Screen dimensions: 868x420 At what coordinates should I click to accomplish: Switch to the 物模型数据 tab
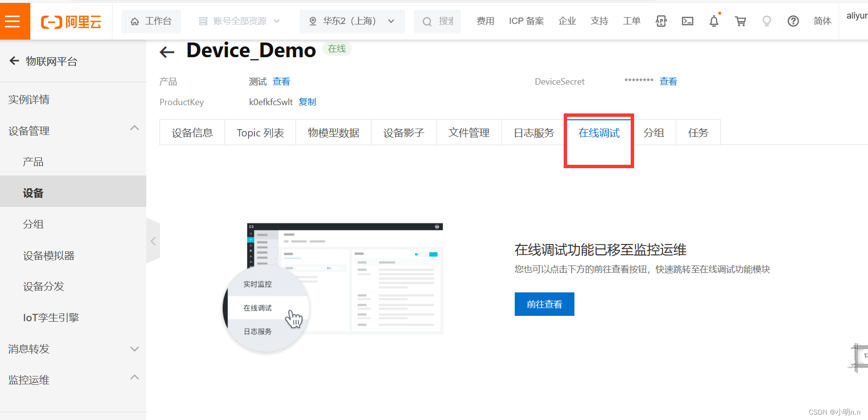click(334, 133)
